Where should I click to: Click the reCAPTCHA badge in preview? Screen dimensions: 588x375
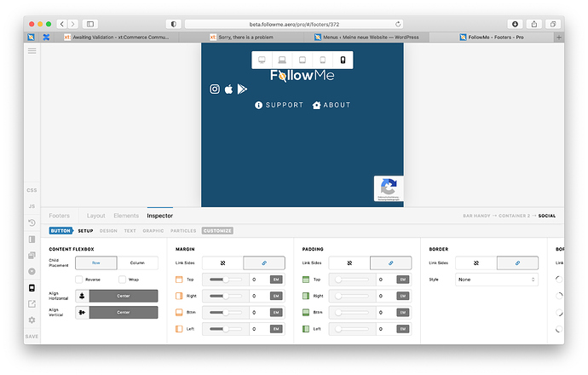389,188
